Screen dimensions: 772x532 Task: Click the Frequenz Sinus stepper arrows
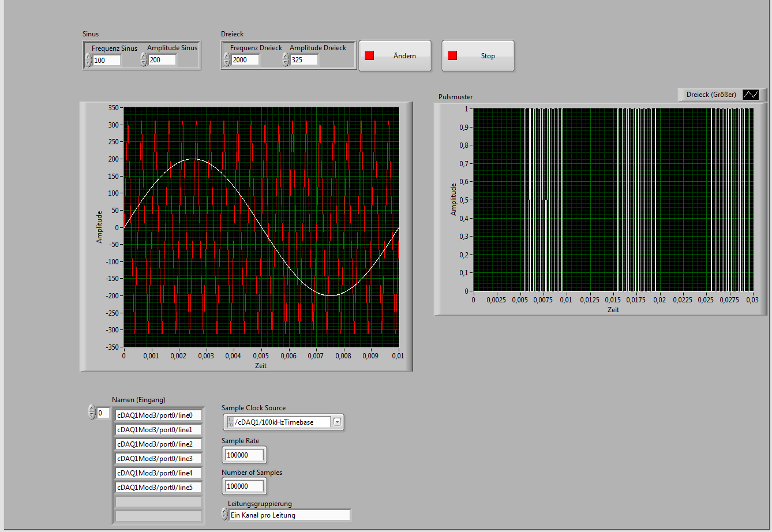tap(88, 60)
